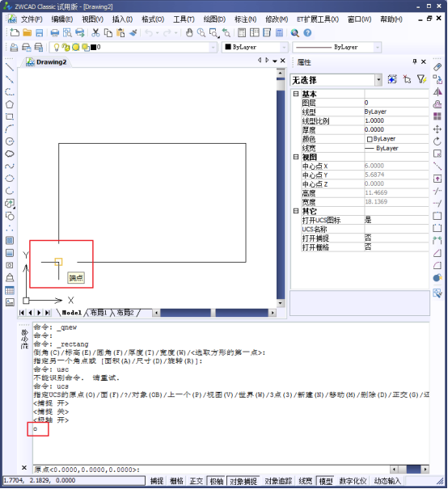448x489 pixels.
Task: Toggle 栅格 grid in status bar
Action: coord(176,481)
